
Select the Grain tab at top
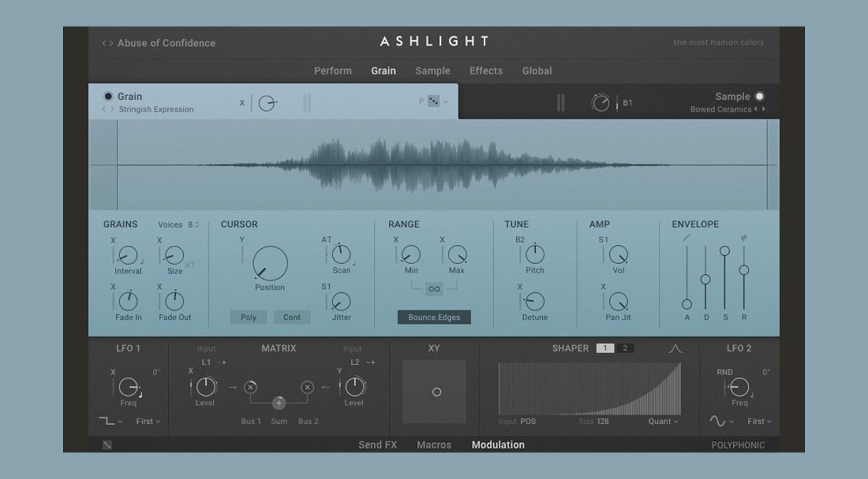point(383,70)
